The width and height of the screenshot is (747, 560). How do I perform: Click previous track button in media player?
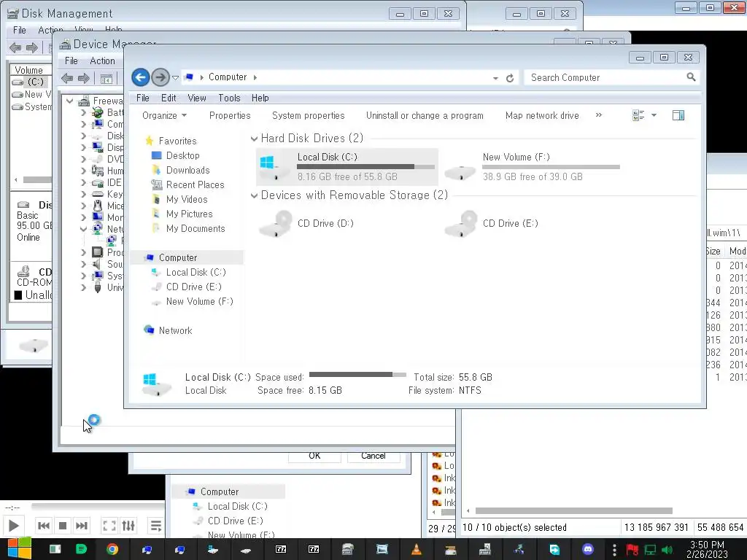click(x=43, y=526)
